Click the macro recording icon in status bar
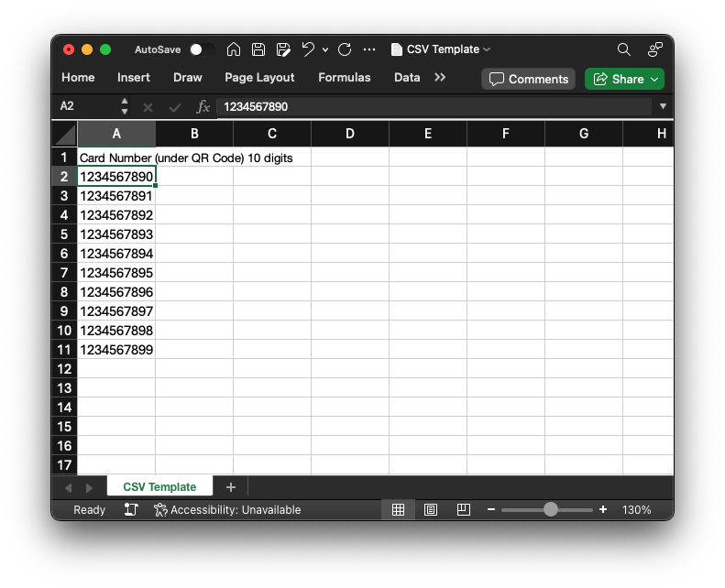The image size is (725, 588). [131, 510]
